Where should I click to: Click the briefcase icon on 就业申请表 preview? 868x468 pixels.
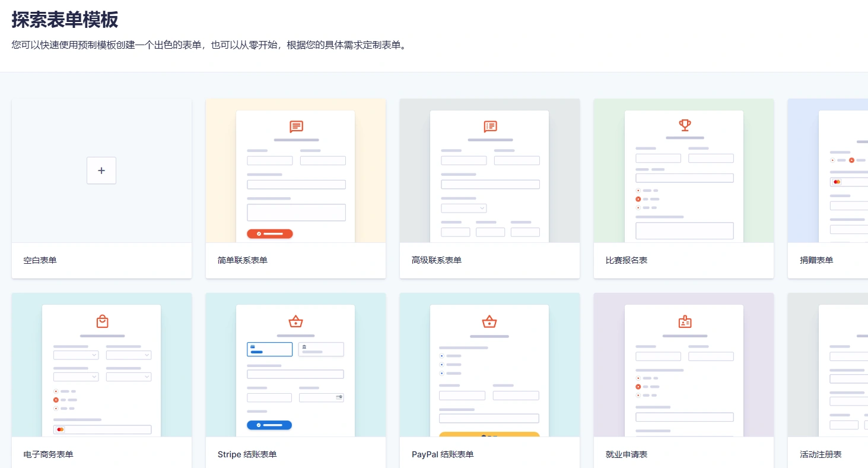(x=683, y=321)
